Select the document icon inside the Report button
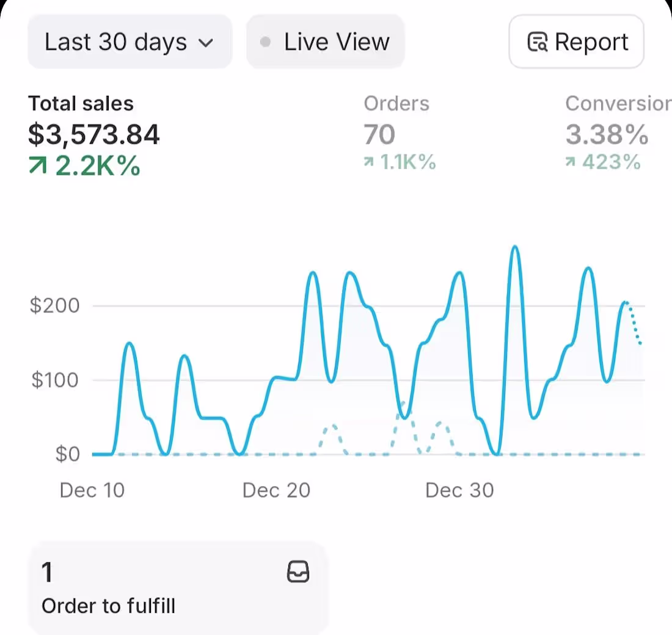This screenshot has height=635, width=672. pyautogui.click(x=538, y=42)
